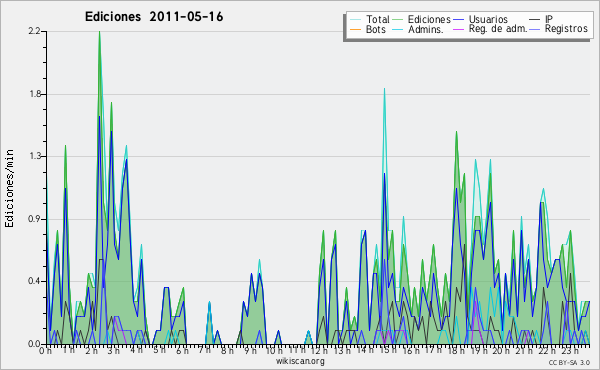Select the 'IP' legend label
Viewport: 600px width, 370px height.
point(549,19)
